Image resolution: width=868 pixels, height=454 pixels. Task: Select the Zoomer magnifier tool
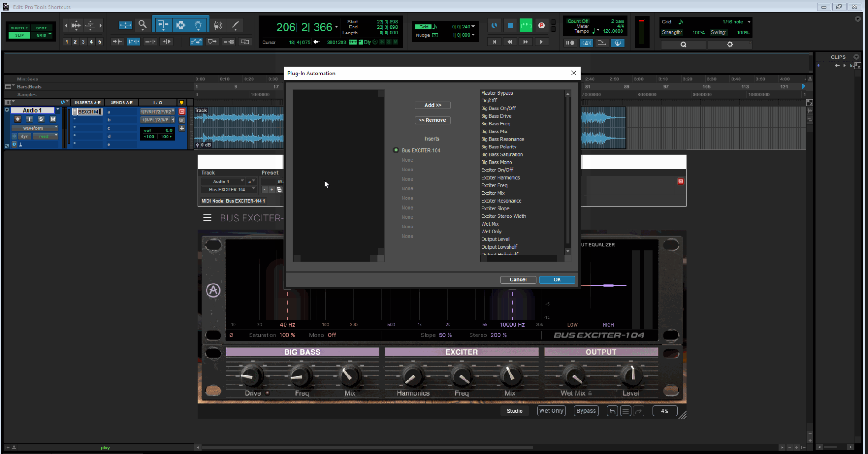pos(142,25)
